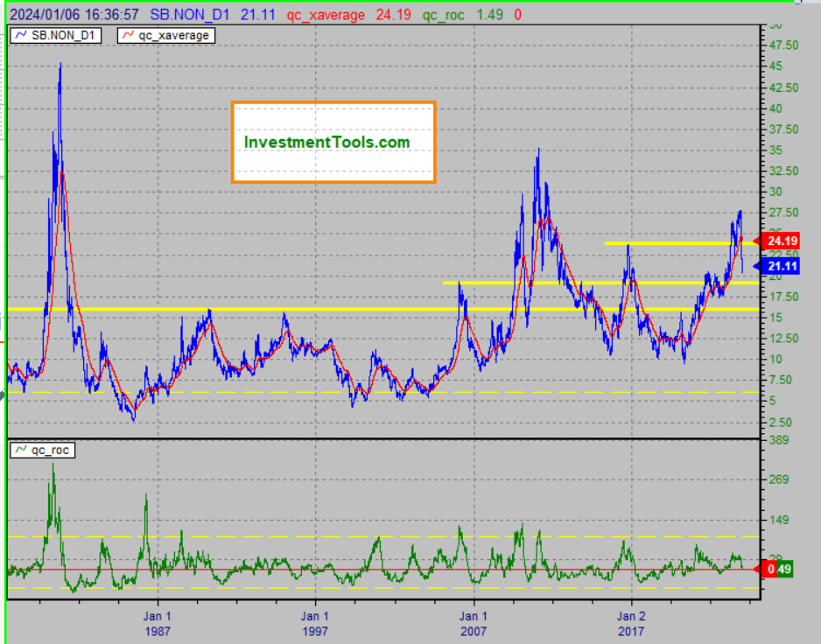Click the red 0 marker on roc axis
This screenshot has height=644, width=821.
(x=769, y=569)
